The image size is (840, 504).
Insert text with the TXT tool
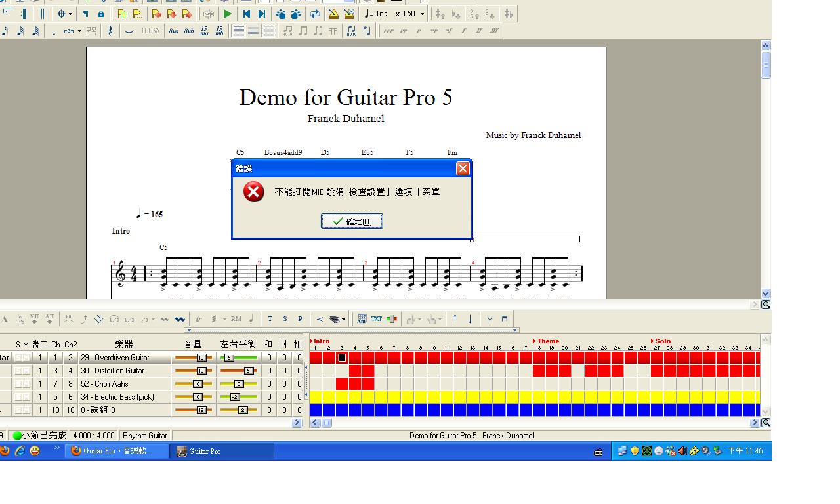[x=377, y=319]
